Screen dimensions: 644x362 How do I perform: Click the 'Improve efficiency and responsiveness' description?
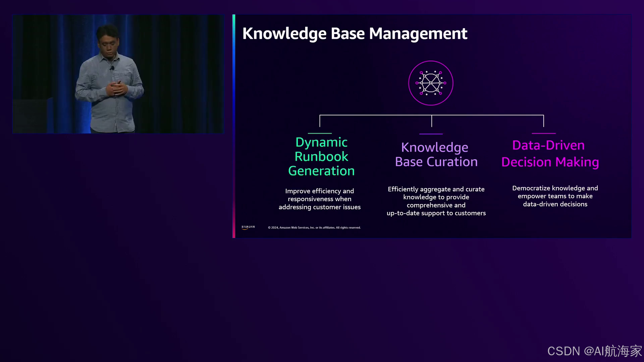click(x=319, y=199)
